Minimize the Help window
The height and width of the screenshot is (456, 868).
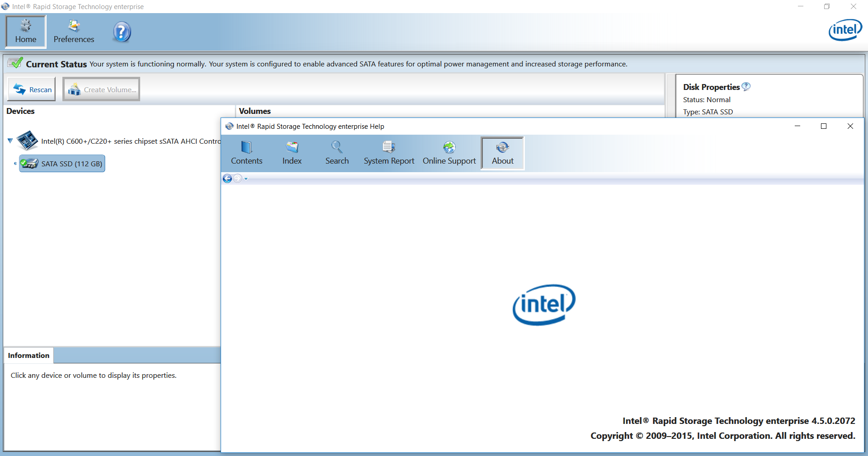(x=797, y=126)
